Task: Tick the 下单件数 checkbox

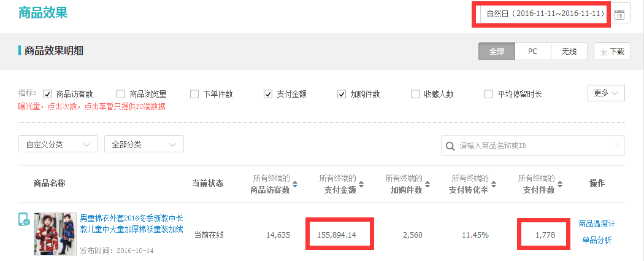Action: [x=194, y=94]
